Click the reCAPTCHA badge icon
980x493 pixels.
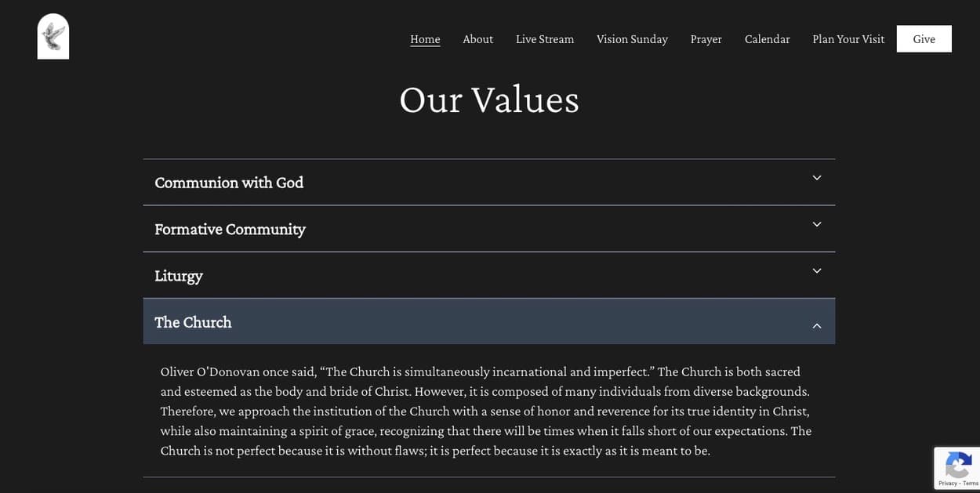click(x=958, y=465)
